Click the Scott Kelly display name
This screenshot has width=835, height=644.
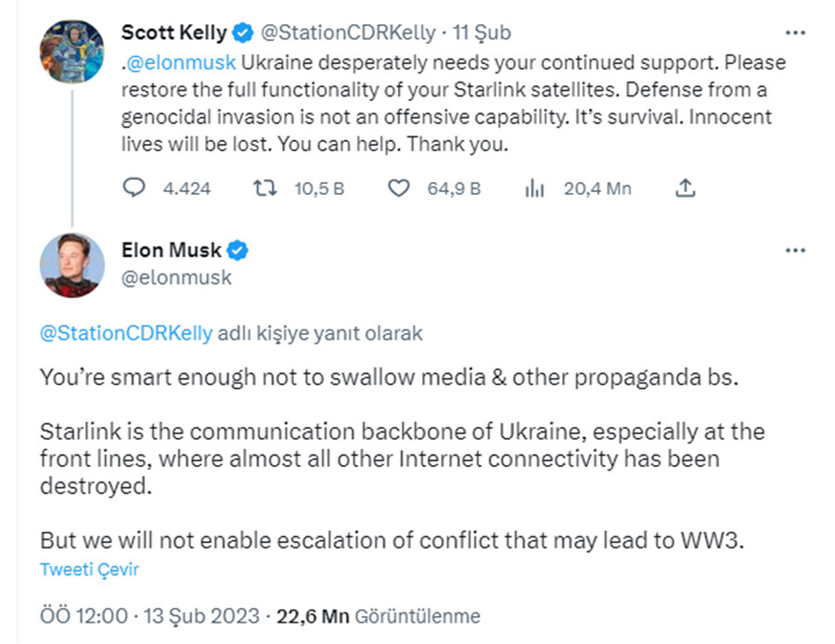[x=173, y=33]
